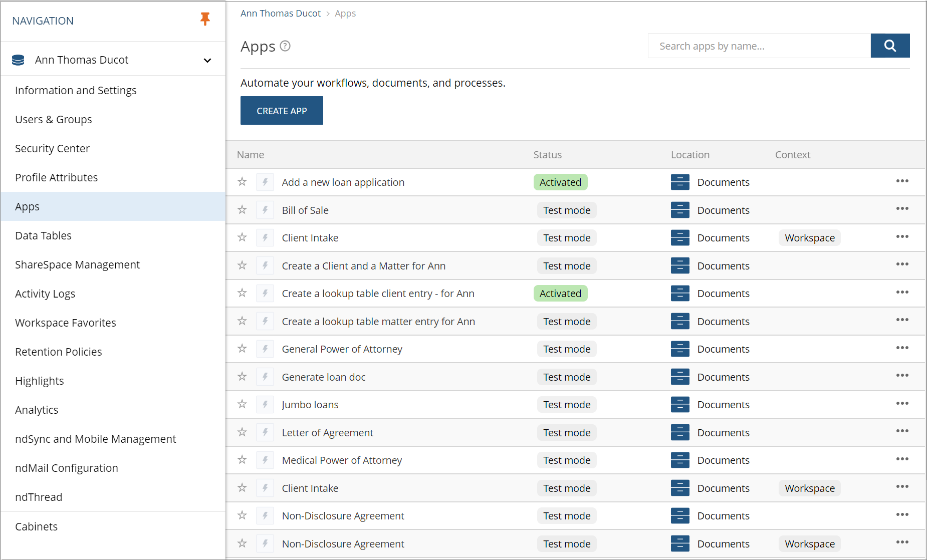Star the Bill of Sale app as favorite
927x560 pixels.
(x=242, y=210)
